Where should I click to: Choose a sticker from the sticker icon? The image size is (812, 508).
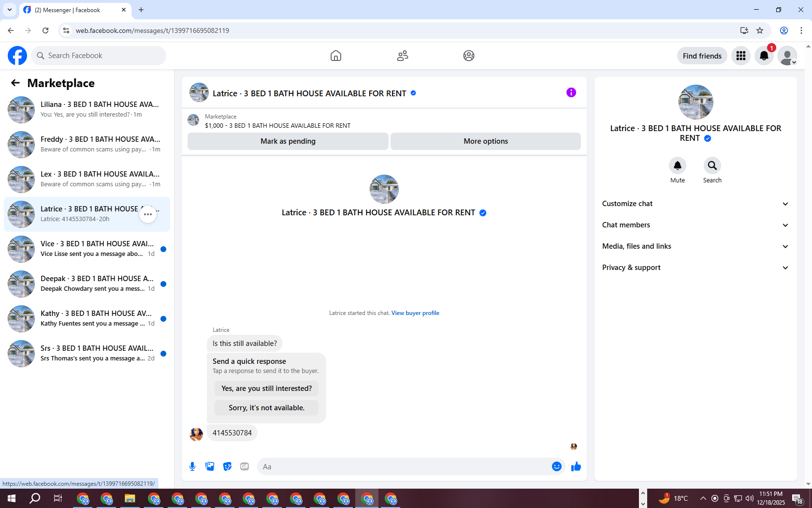[x=227, y=466]
